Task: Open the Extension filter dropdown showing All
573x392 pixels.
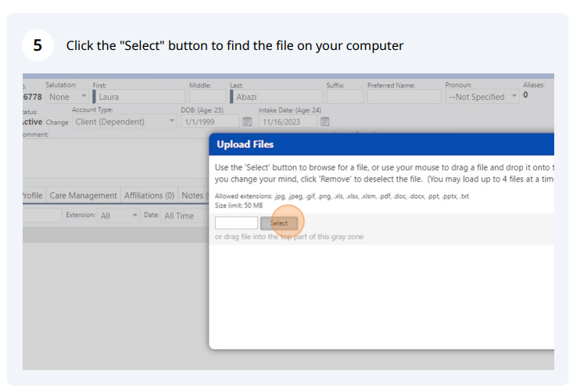Action: tap(118, 216)
